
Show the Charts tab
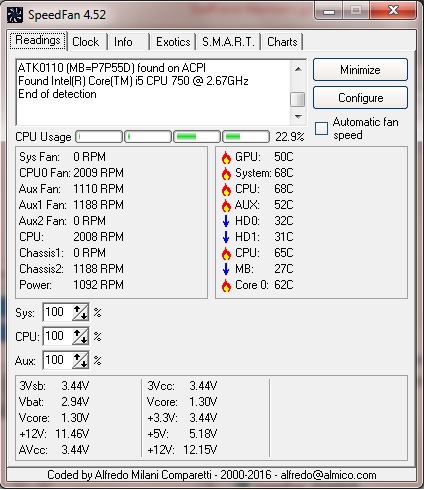282,42
